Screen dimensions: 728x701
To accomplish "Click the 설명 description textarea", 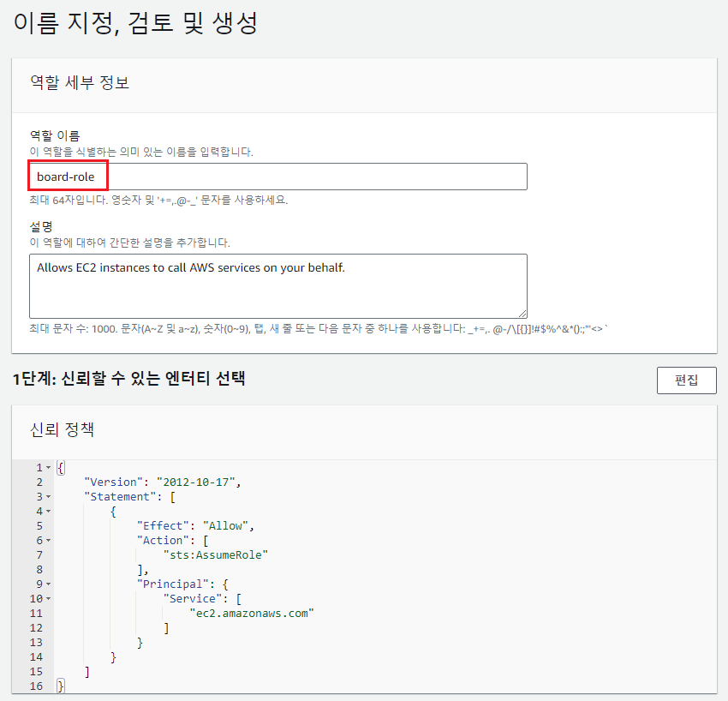I will coord(277,285).
